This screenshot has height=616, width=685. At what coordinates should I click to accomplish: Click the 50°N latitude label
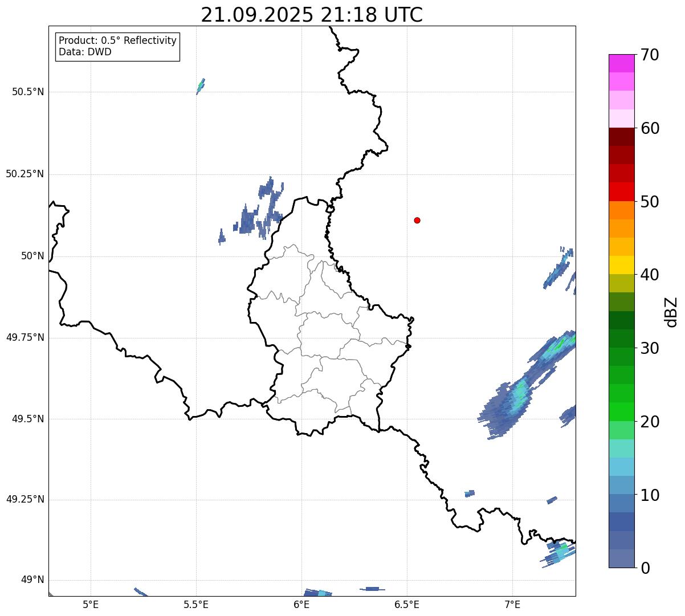[x=32, y=256]
